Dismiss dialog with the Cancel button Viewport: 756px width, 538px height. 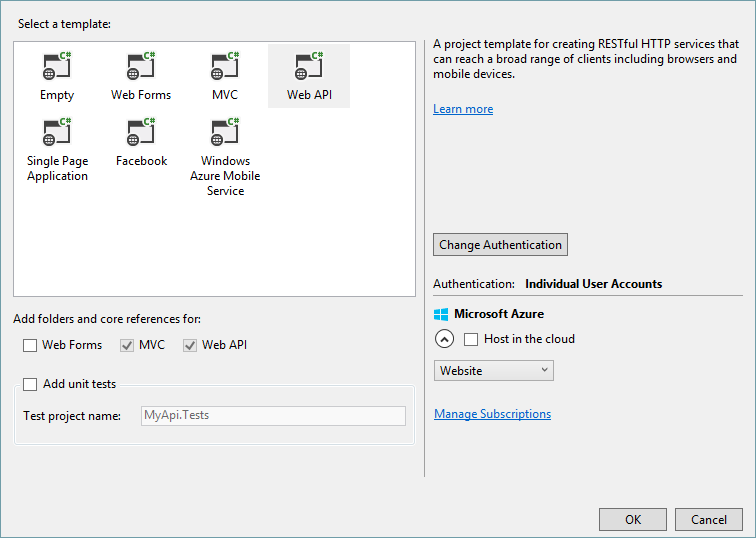point(709,520)
